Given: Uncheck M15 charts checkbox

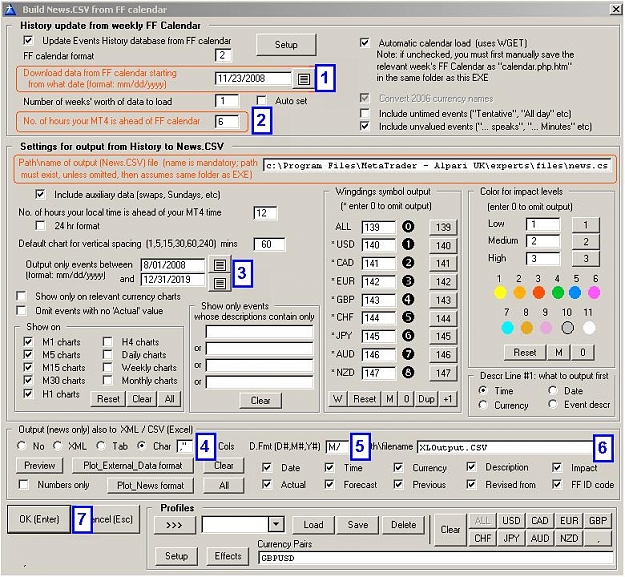Looking at the screenshot, I should click(x=28, y=367).
